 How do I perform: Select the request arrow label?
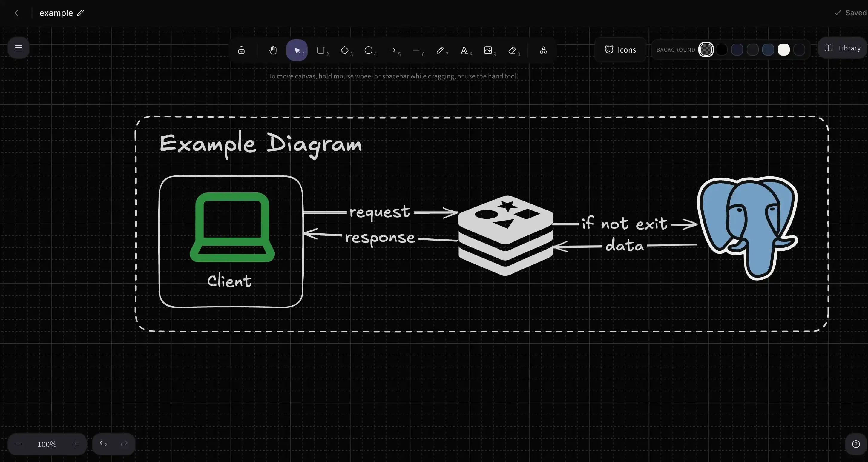pos(380,212)
